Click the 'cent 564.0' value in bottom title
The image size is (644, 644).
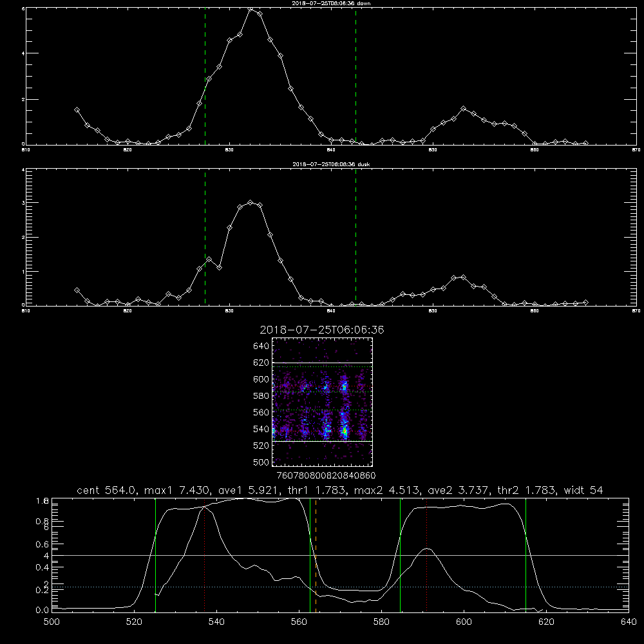tap(108, 490)
